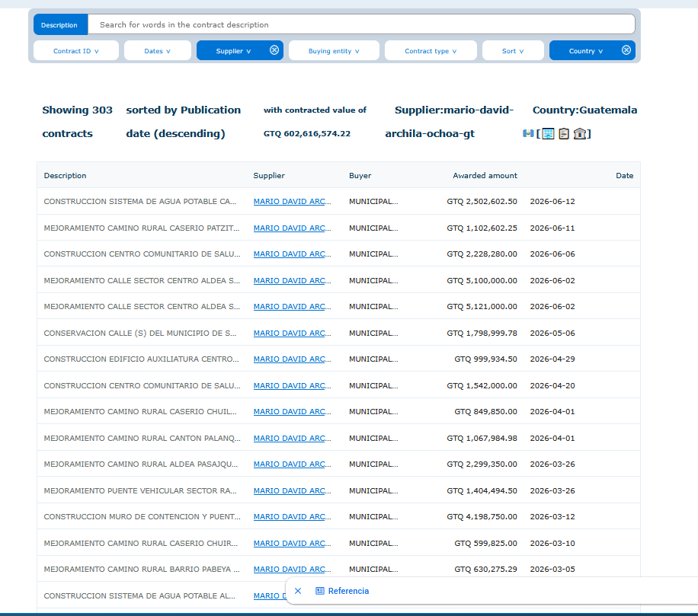Click the total value GTQ 602,616,574.22
The image size is (698, 616).
pos(307,133)
